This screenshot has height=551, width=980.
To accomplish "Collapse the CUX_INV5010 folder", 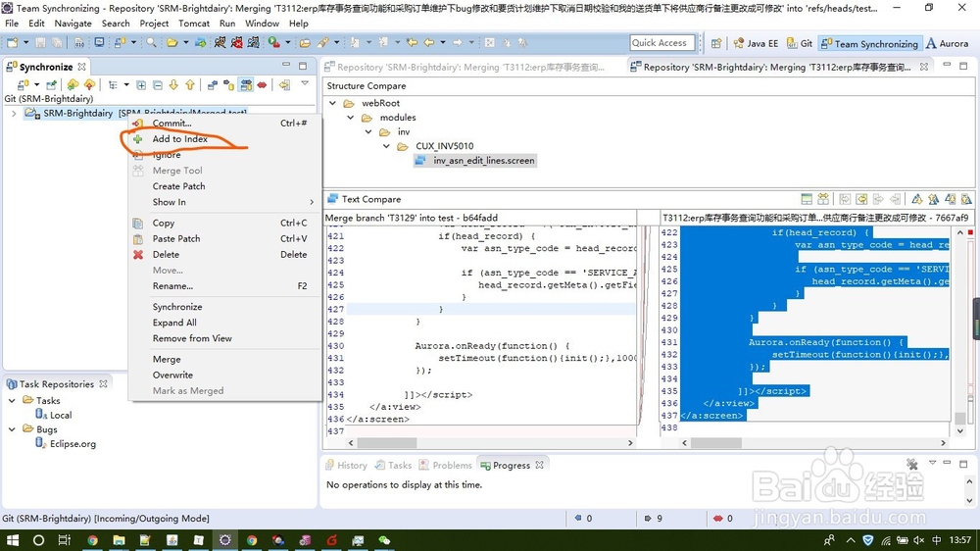I will 386,146.
